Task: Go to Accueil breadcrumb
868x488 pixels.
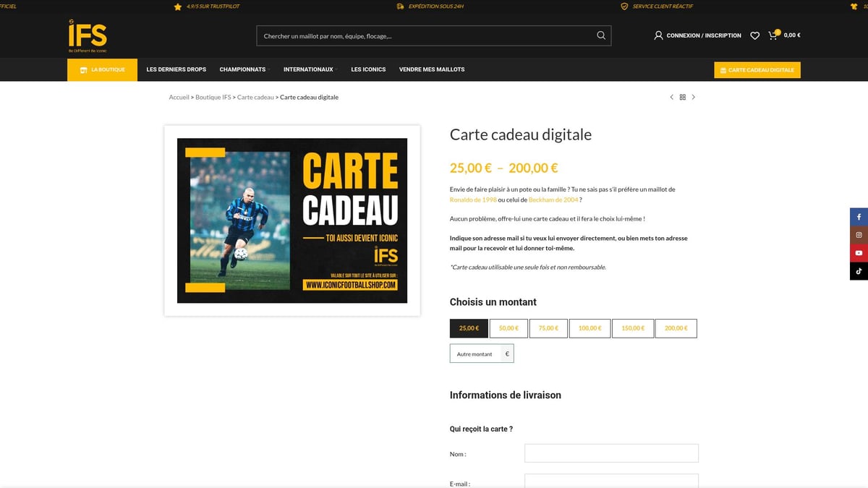Action: [179, 97]
